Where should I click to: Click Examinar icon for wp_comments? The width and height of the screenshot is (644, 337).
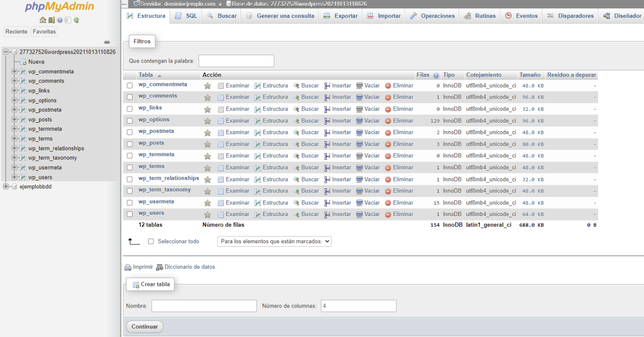[x=221, y=97]
